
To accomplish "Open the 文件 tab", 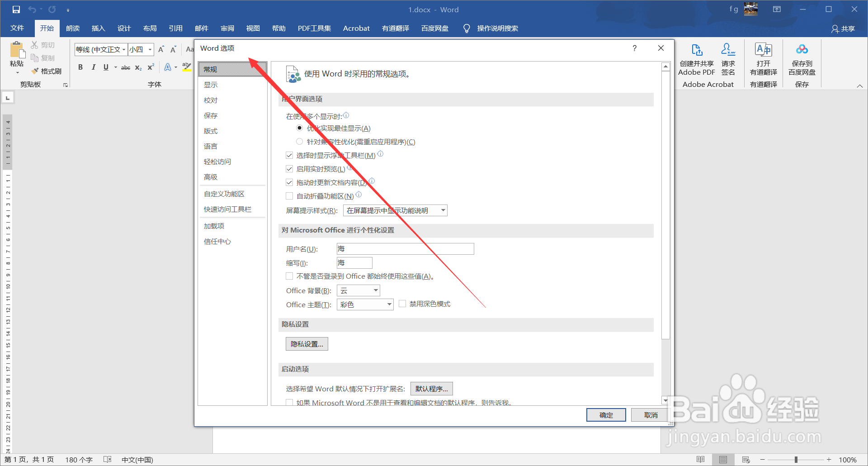I will (x=17, y=28).
